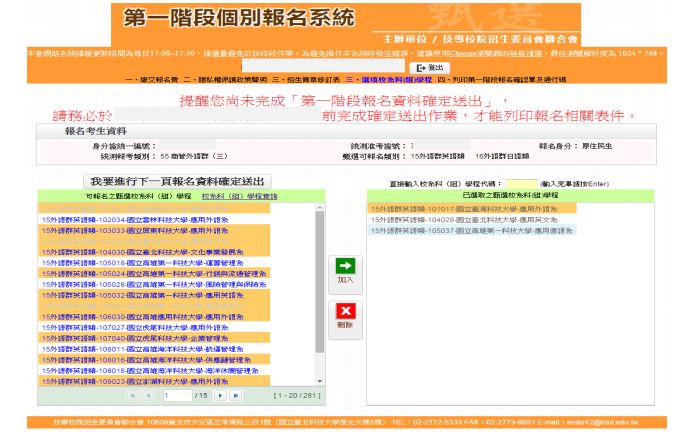Focus the yellow program code input field
This screenshot has width=696, height=434.
(x=521, y=184)
